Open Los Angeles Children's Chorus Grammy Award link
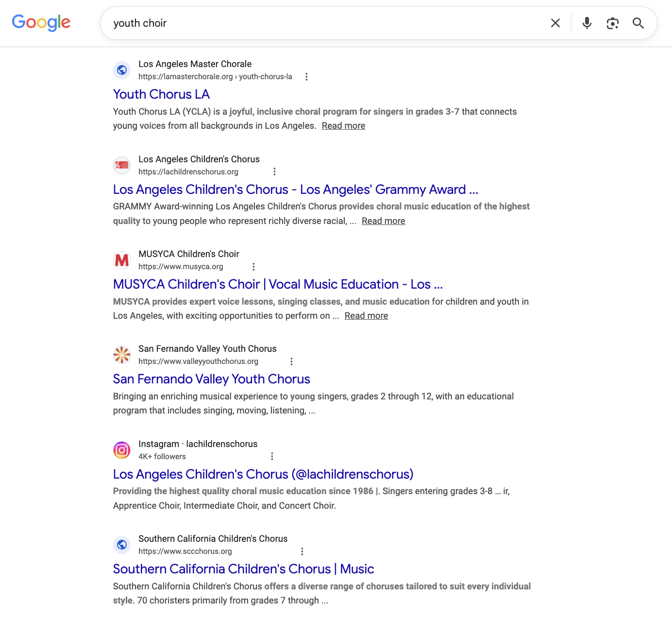The height and width of the screenshot is (620, 672). 295,189
